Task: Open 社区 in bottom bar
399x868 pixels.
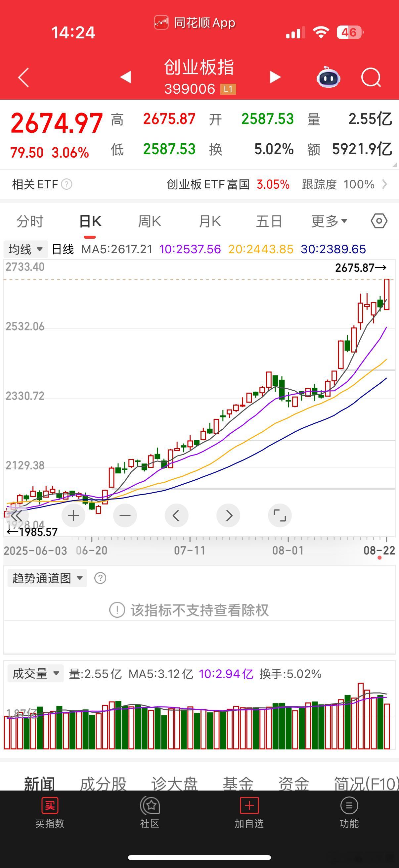Action: (150, 813)
